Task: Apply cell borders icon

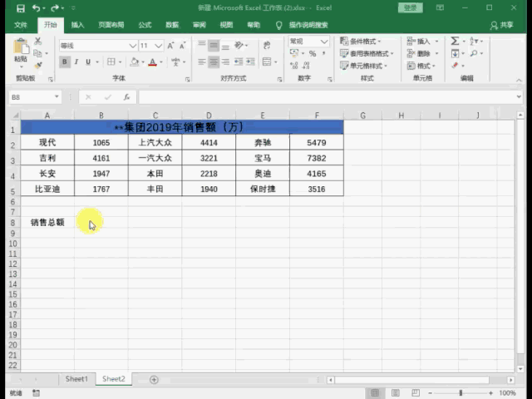Action: [x=111, y=62]
